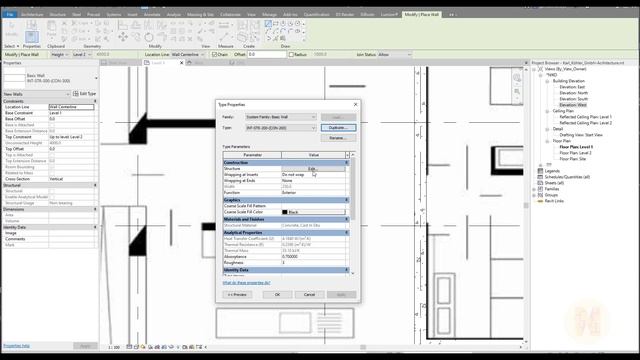Screen dimensions: 640x360
Task: Click the Offset input field in options bar
Action: (x=266, y=54)
